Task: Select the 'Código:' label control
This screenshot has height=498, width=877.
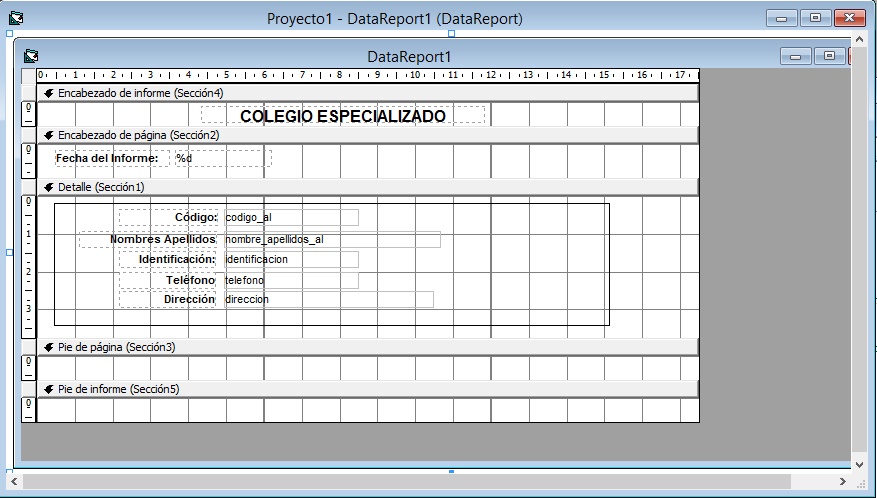Action: [x=168, y=217]
